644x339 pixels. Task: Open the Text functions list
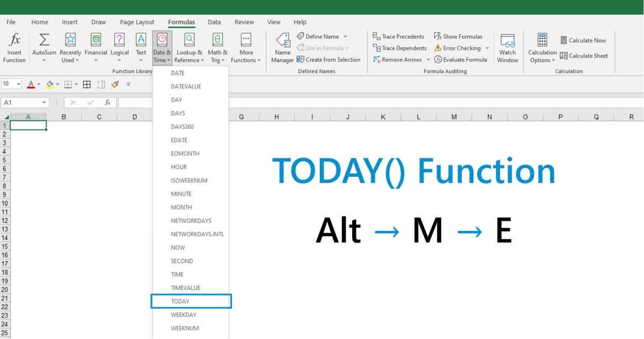tap(141, 47)
